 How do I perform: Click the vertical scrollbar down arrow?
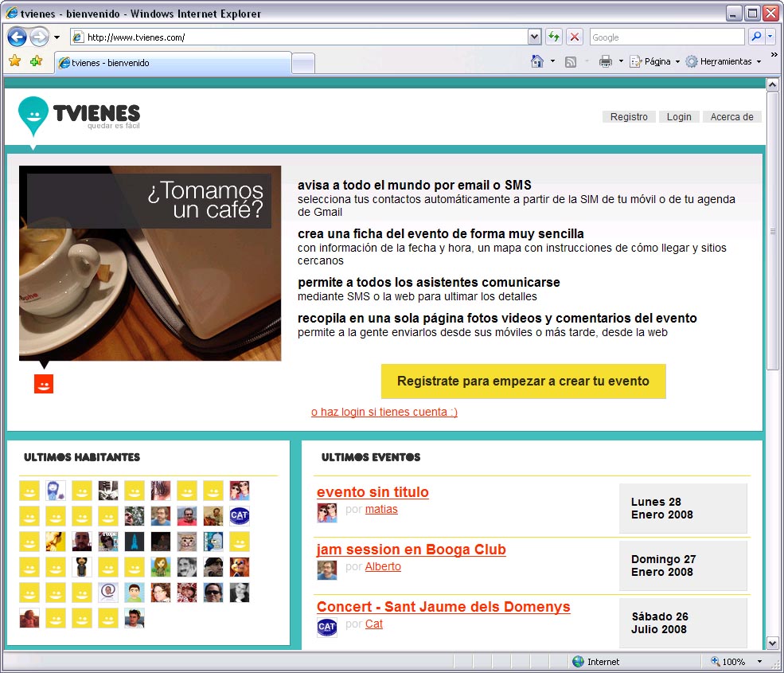[x=773, y=643]
